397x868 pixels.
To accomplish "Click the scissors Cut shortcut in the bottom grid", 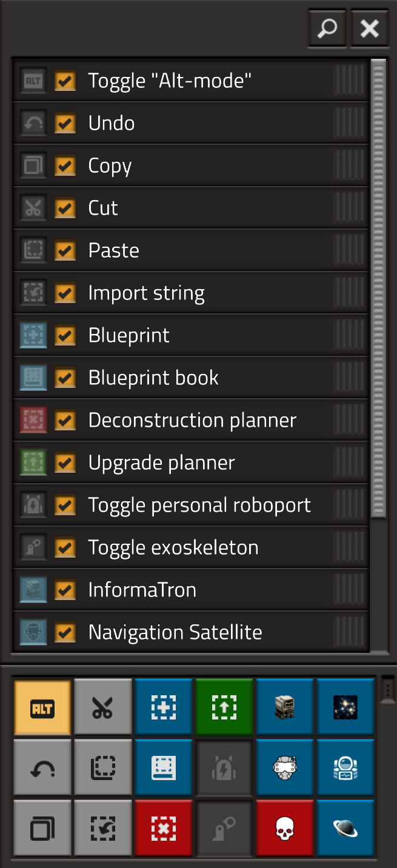I will [103, 707].
